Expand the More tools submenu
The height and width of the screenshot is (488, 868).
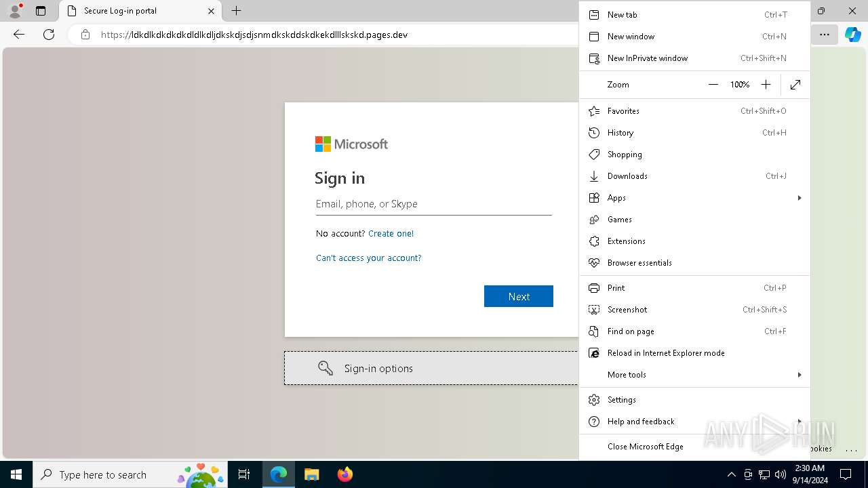pyautogui.click(x=694, y=375)
